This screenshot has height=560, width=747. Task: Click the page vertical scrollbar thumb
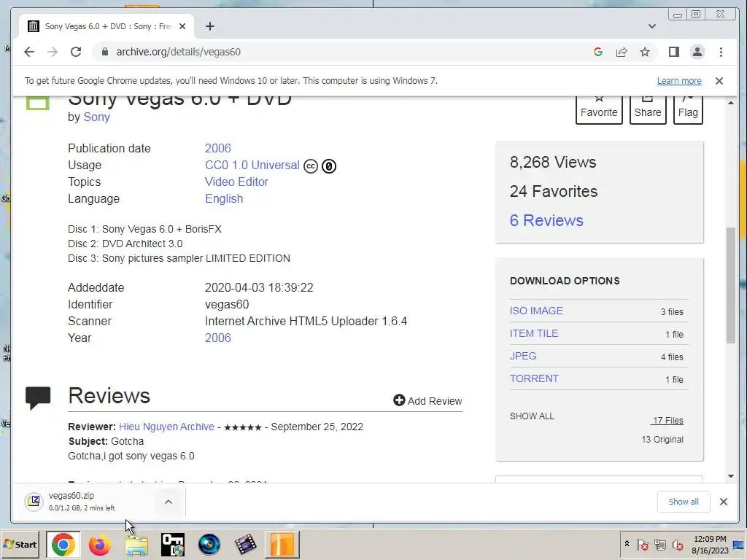tap(731, 286)
